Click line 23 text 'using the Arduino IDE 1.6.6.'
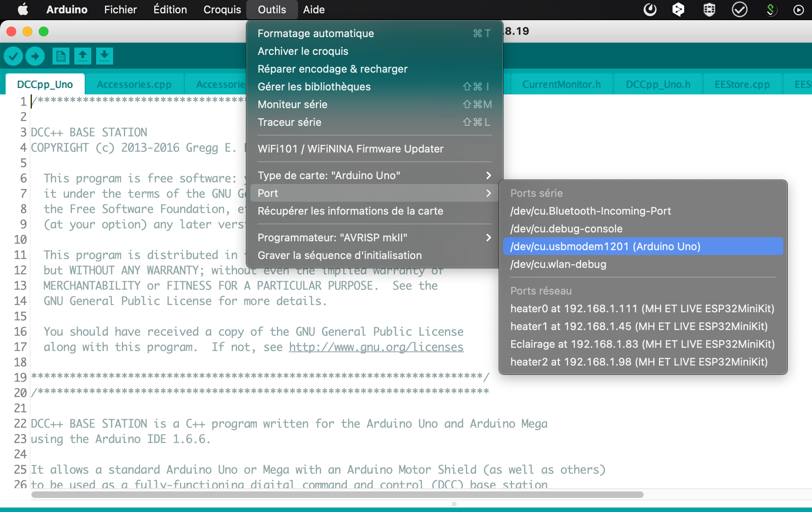Viewport: 812px width, 512px height. [121, 439]
